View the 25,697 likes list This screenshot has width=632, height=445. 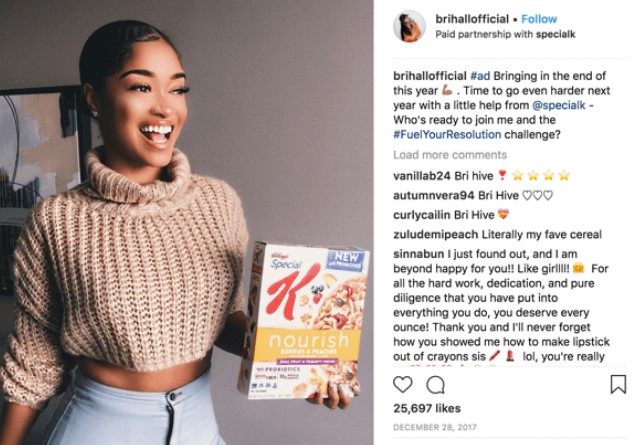(427, 408)
